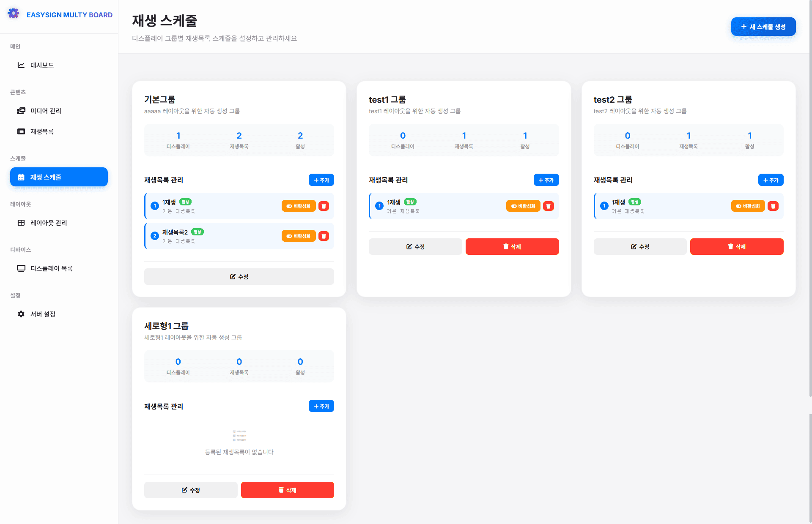Click number 2 badge of 재생목록2
Image resolution: width=812 pixels, height=524 pixels.
[155, 236]
